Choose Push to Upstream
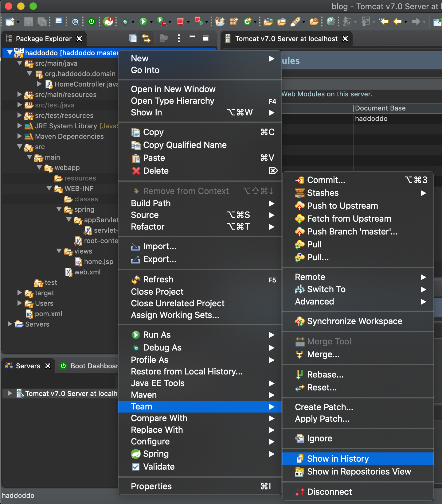This screenshot has width=442, height=504. (358, 206)
